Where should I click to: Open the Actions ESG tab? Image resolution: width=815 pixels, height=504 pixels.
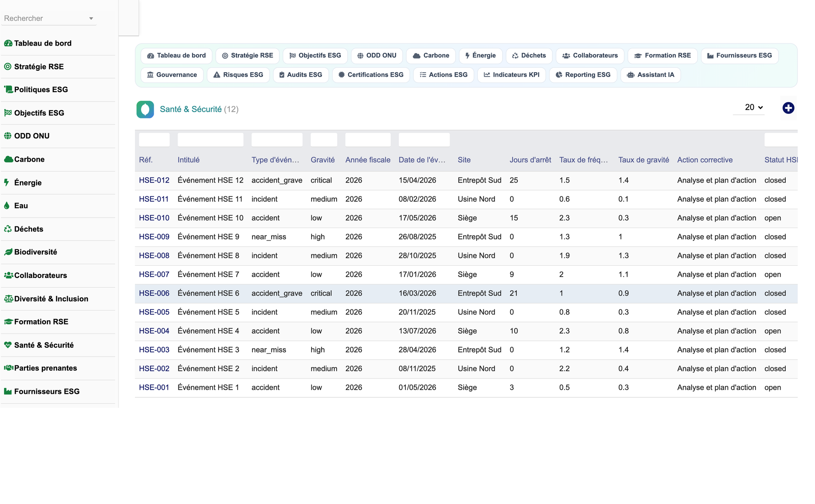pos(443,75)
